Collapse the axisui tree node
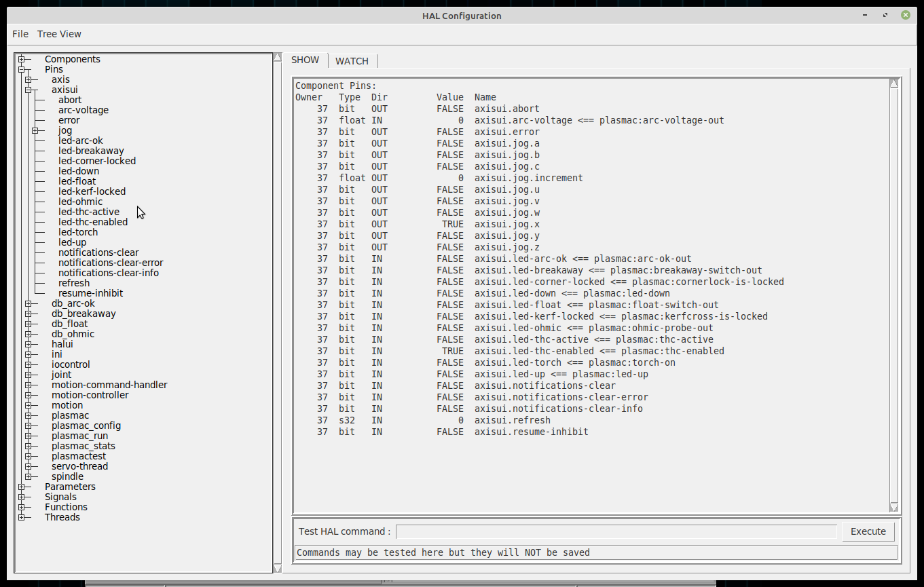This screenshot has width=924, height=587. pyautogui.click(x=28, y=90)
